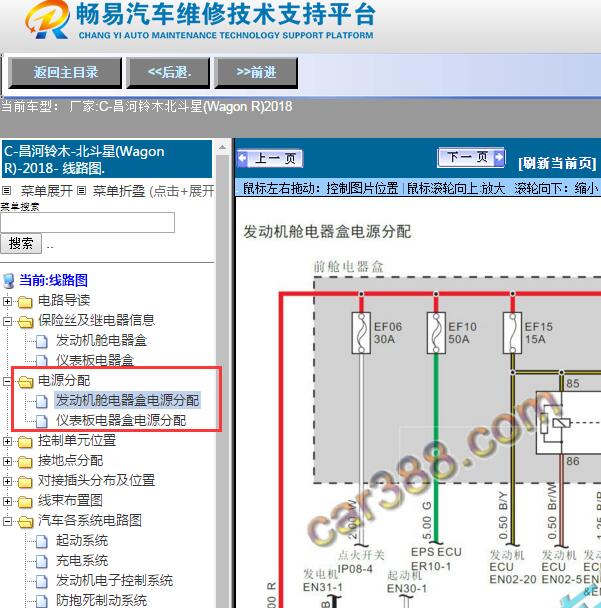Open 充电系统 circuit diagram item

pos(81,560)
